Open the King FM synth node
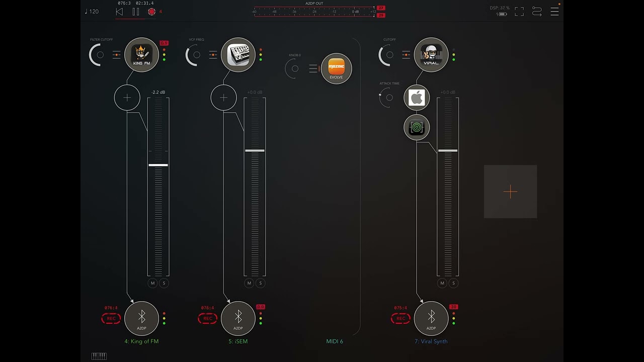The width and height of the screenshot is (644, 362). point(141,55)
